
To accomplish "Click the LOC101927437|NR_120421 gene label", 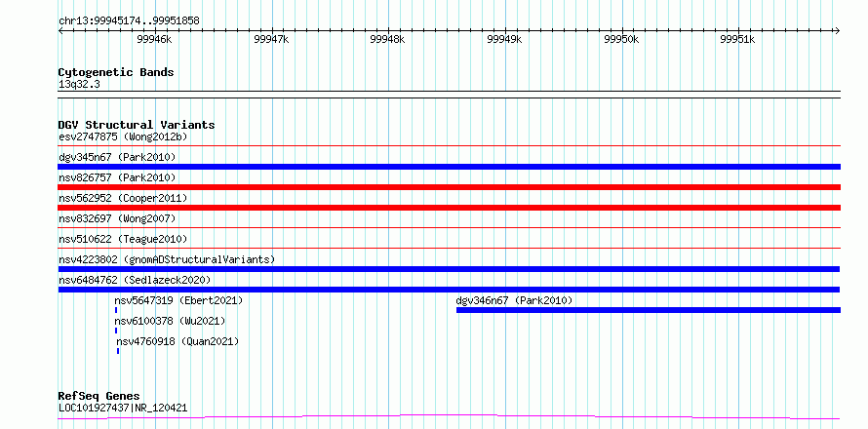I will click(123, 408).
